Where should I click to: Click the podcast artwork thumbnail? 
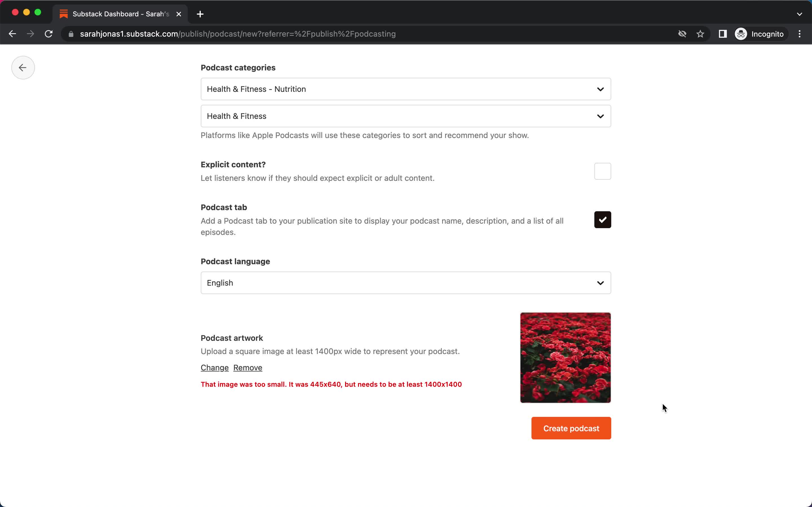565,357
